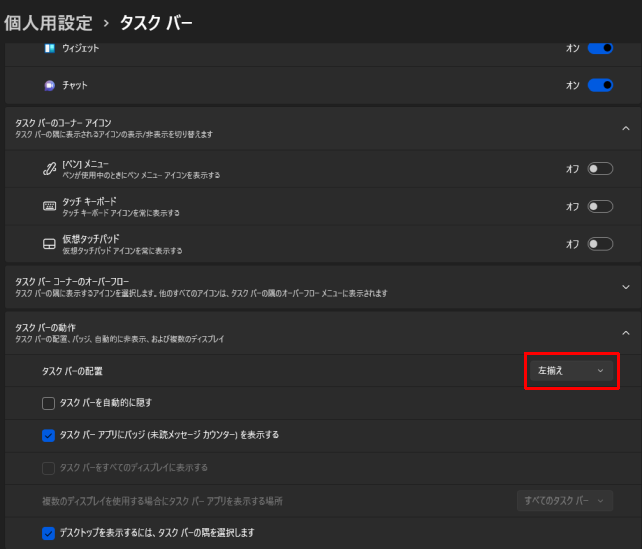Click the タスク バー breadcrumb title
This screenshot has height=549, width=642.
[156, 23]
